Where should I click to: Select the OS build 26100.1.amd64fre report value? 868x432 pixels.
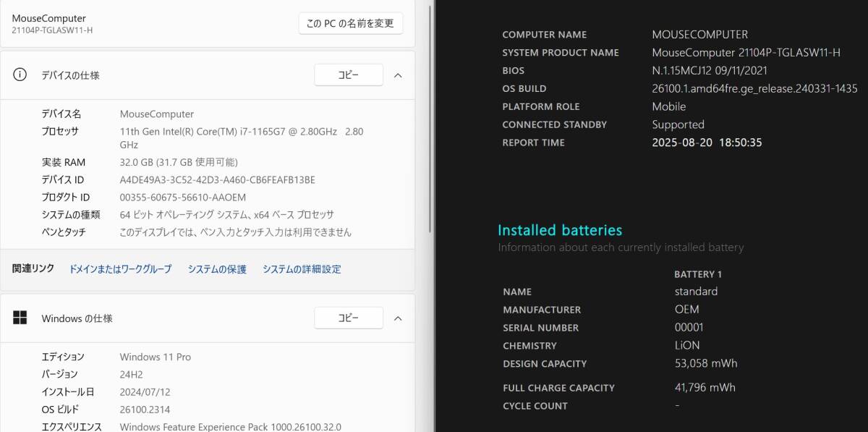[x=754, y=88]
